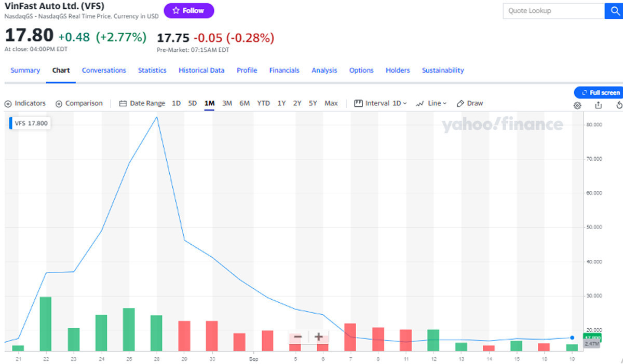Open chart settings gear icon
The width and height of the screenshot is (623, 364).
[x=577, y=105]
